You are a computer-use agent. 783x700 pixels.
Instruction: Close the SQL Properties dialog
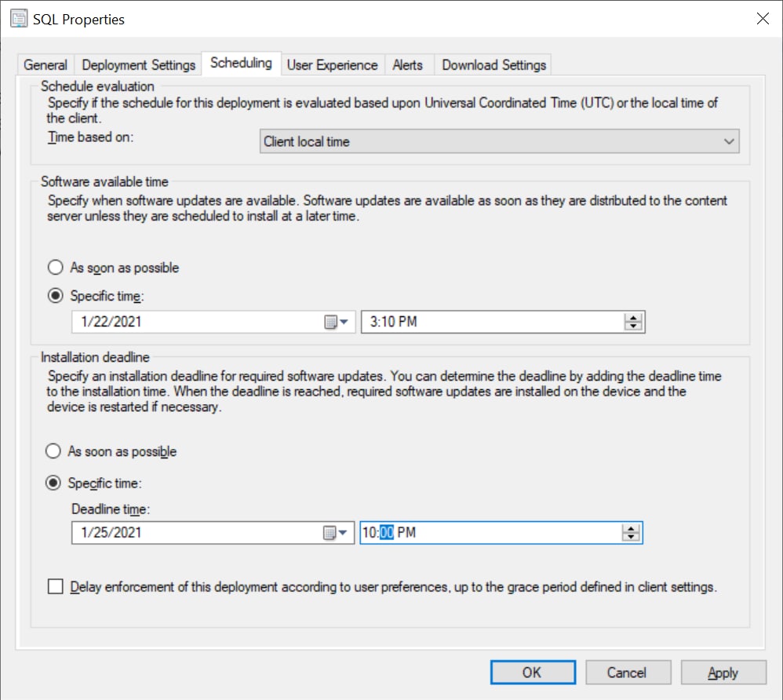[762, 19]
